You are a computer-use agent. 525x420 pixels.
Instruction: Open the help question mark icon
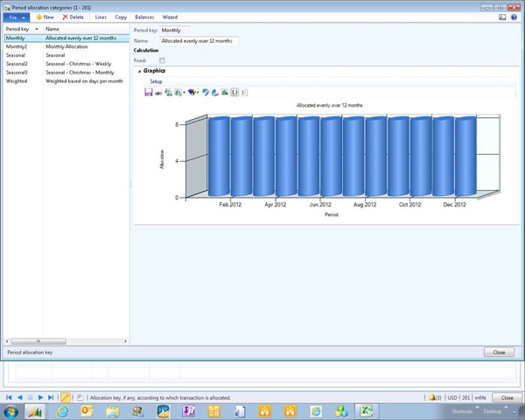[514, 17]
